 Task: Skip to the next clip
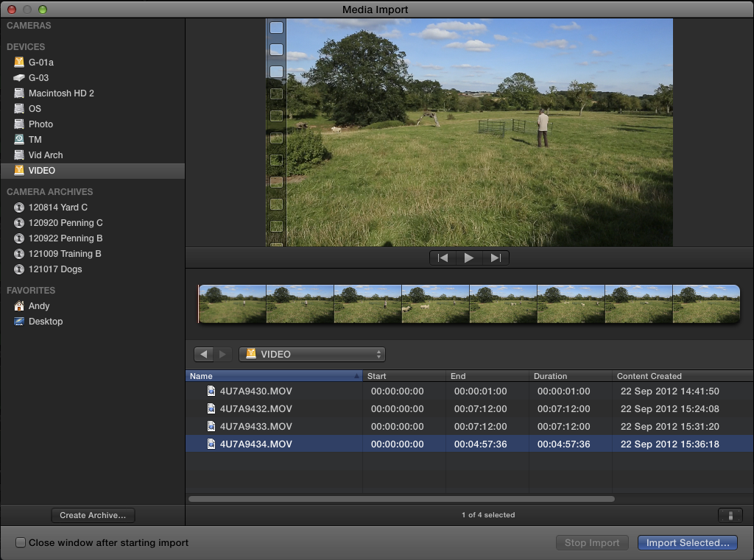point(496,258)
